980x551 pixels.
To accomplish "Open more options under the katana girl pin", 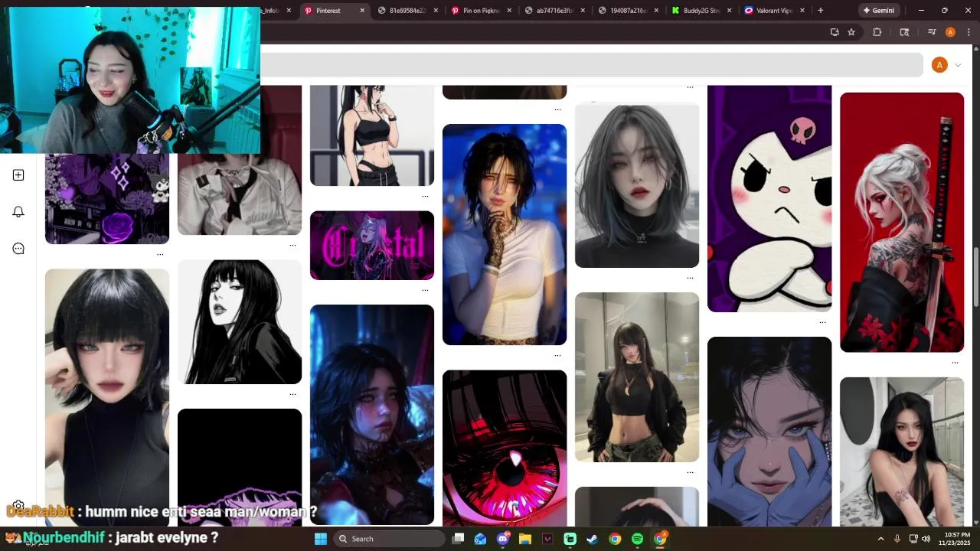I will click(955, 363).
